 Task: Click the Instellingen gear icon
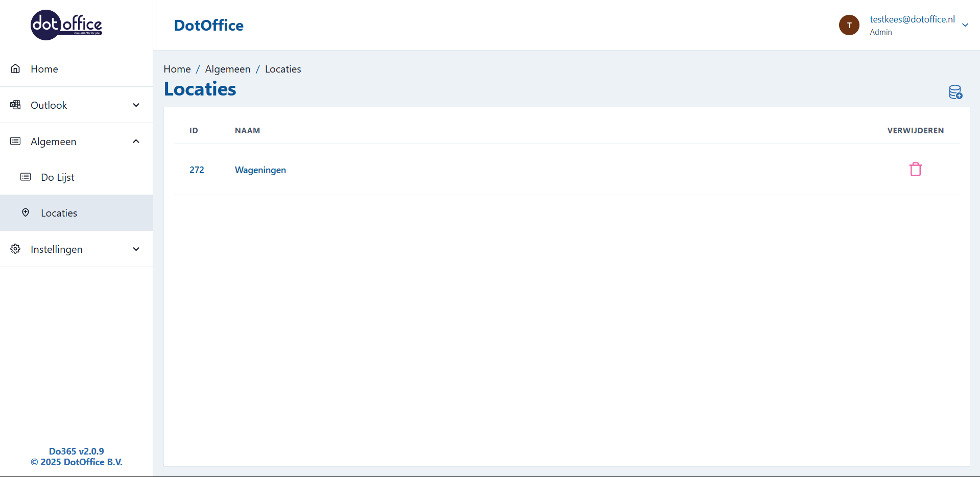(x=16, y=249)
